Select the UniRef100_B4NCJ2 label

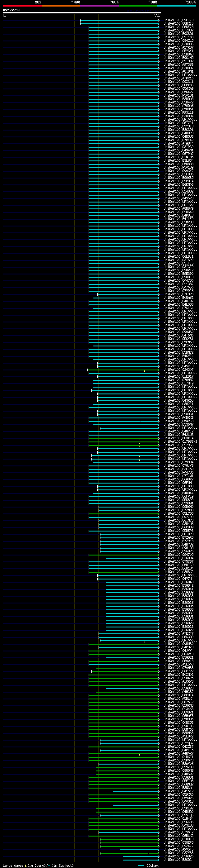pos(178,431)
